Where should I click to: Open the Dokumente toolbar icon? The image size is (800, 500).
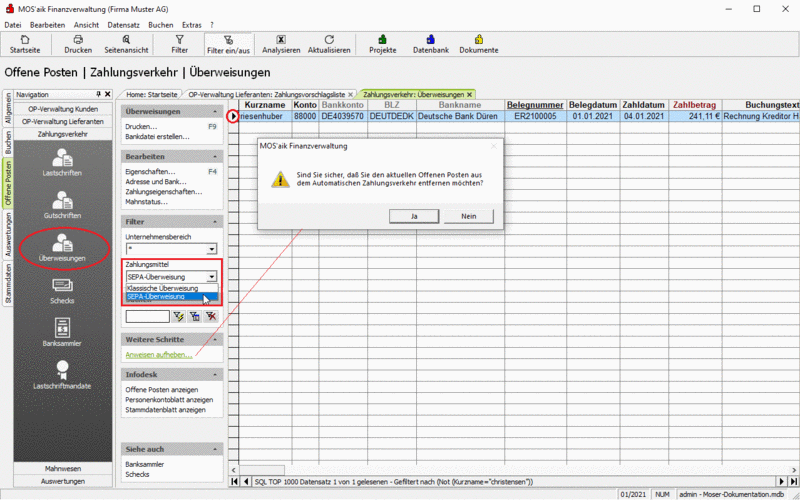click(479, 40)
